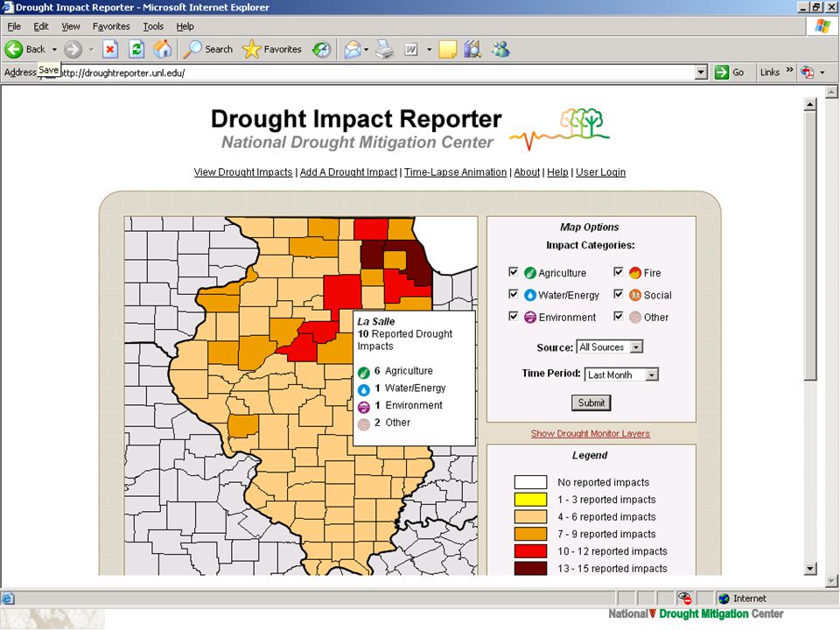
Task: Open the Search magnifier toolbar button
Action: pyautogui.click(x=208, y=49)
